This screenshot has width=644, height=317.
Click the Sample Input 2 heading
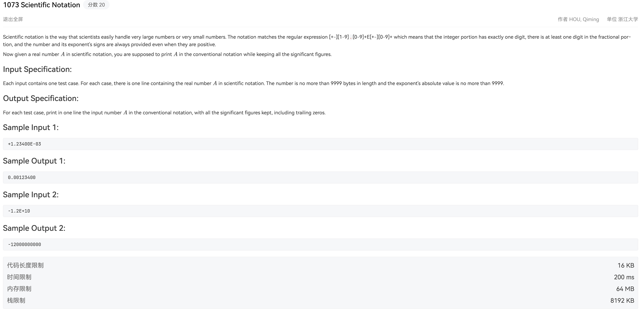(x=31, y=195)
